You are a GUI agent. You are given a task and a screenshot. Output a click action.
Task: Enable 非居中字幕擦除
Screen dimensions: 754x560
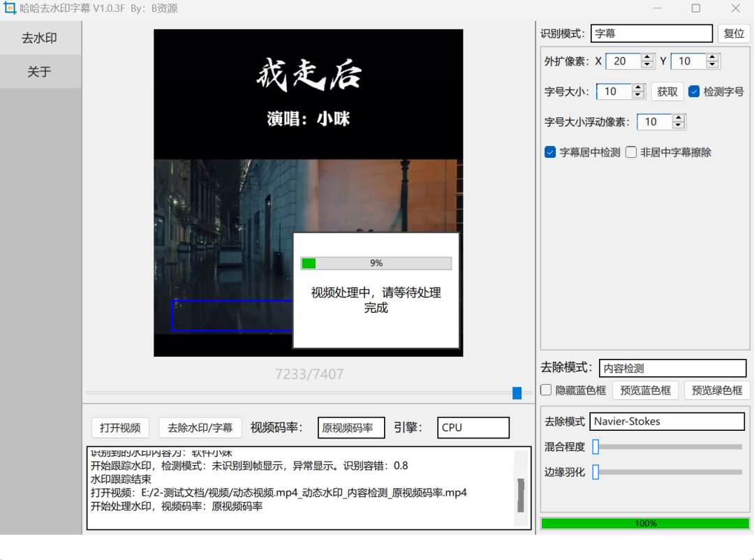click(630, 152)
